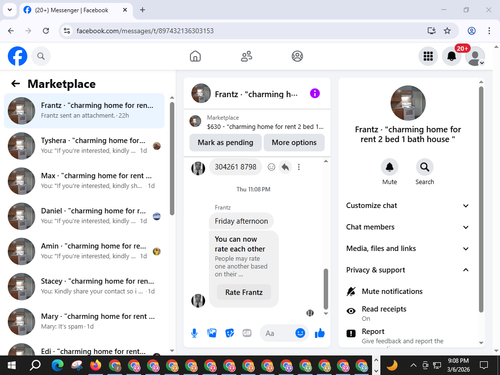Open the tab search dropdown arrow
The width and height of the screenshot is (500, 375).
point(10,10)
